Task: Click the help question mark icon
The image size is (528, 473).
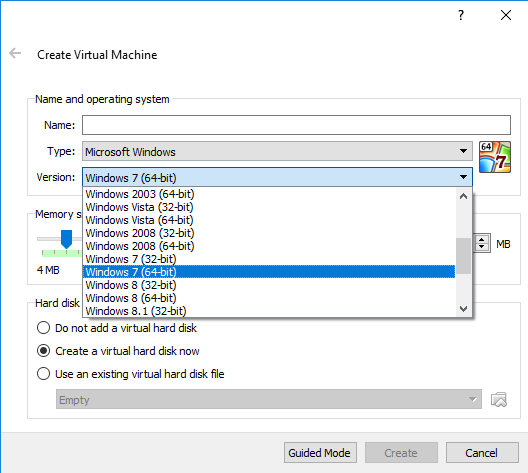Action: point(461,15)
